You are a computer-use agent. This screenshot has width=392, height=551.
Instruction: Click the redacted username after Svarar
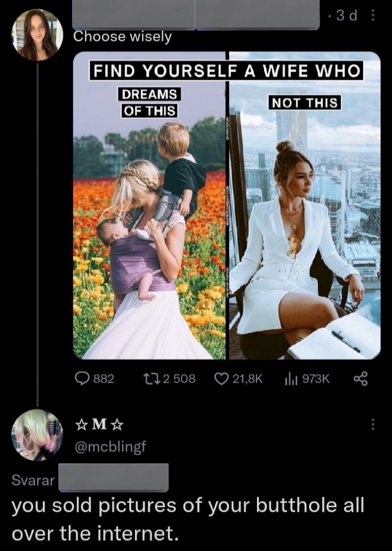(x=113, y=478)
